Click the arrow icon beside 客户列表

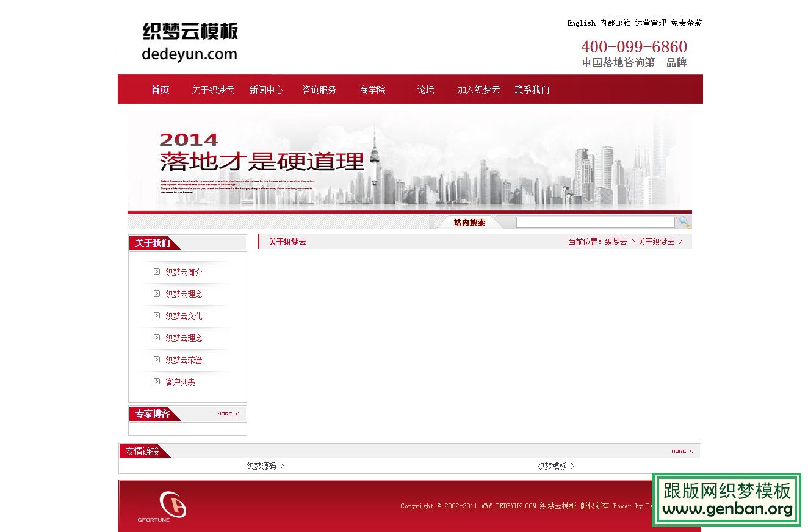pyautogui.click(x=157, y=381)
